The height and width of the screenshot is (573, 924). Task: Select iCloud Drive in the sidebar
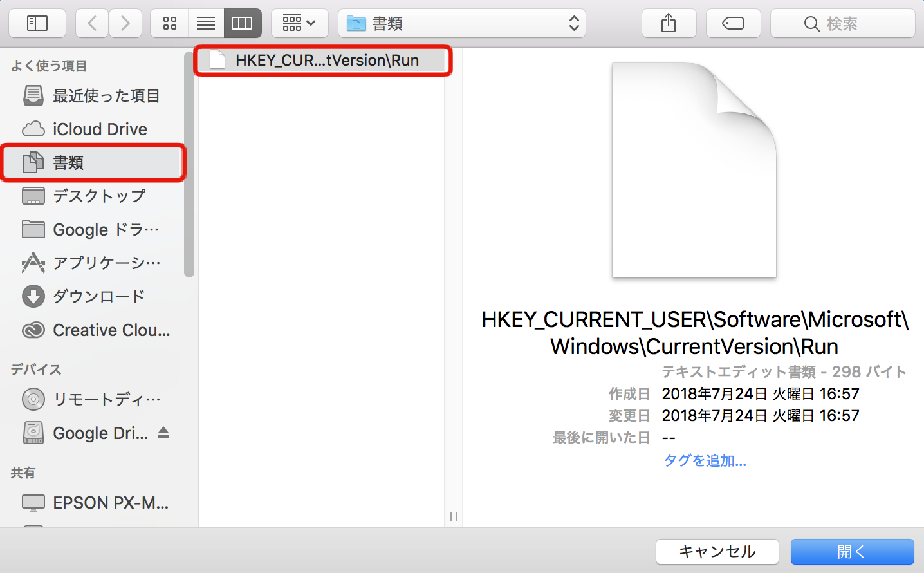pyautogui.click(x=100, y=129)
